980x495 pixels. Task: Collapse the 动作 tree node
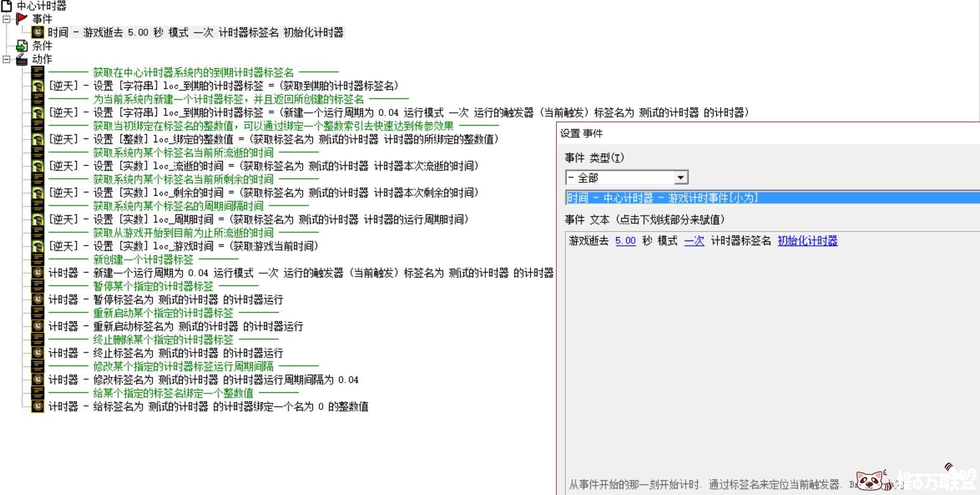(7, 59)
